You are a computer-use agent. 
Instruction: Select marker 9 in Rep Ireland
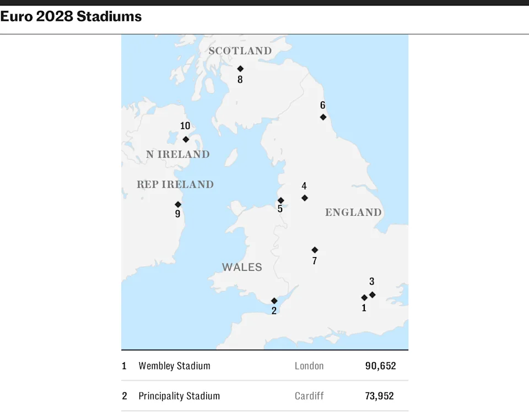[178, 204]
